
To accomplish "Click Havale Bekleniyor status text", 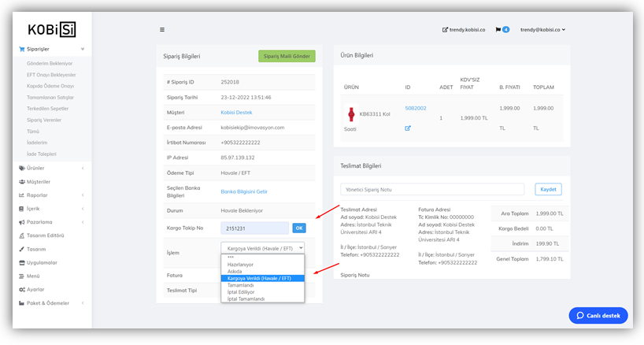I will [x=242, y=210].
